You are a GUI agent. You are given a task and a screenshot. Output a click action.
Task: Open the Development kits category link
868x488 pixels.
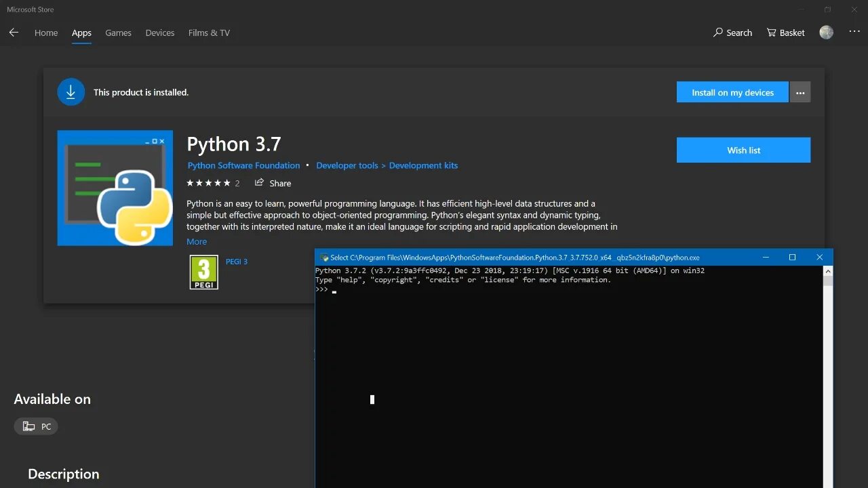pyautogui.click(x=423, y=165)
